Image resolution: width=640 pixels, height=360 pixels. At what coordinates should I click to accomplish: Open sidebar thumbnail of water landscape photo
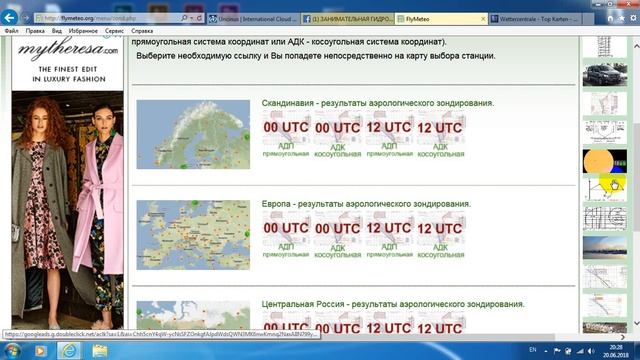tap(604, 247)
